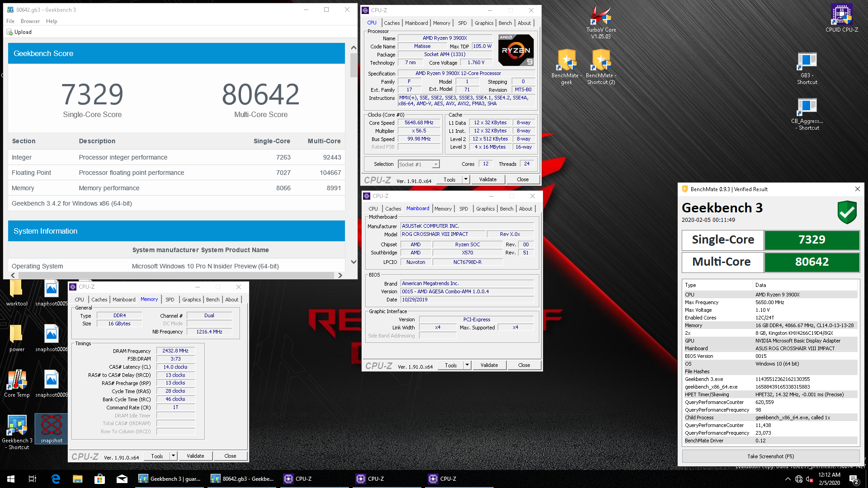This screenshot has width=868, height=488.
Task: Open the Mail app from the taskbar
Action: coord(122,479)
